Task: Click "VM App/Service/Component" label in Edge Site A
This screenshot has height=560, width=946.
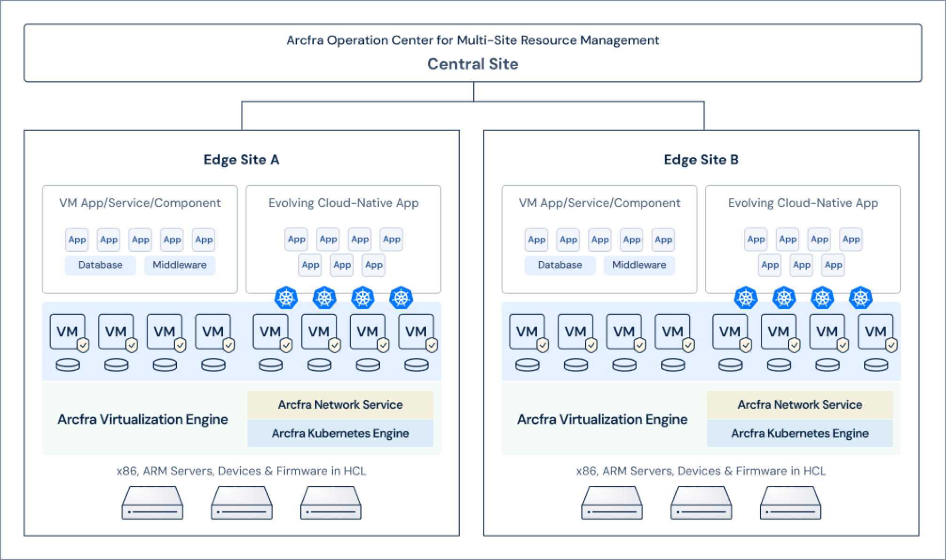Action: pos(140,203)
